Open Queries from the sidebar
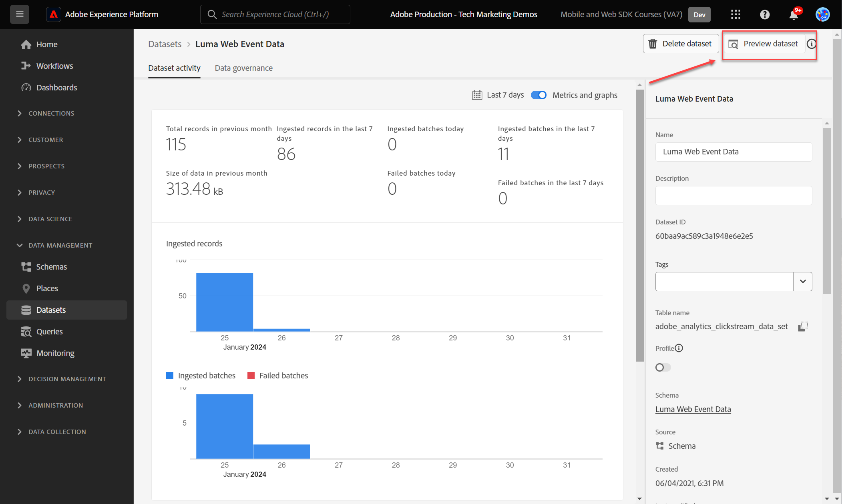Screen dimensions: 842x504 coord(49,332)
